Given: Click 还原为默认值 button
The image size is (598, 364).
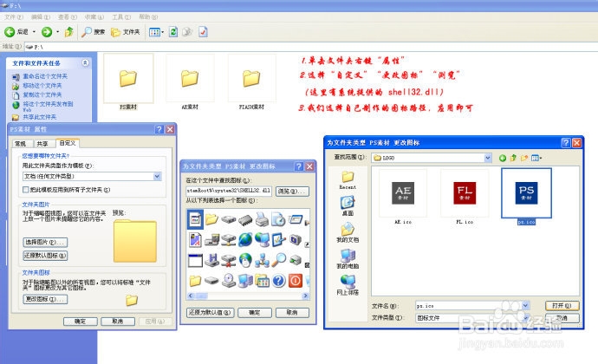Looking at the screenshot, I should tap(210, 312).
